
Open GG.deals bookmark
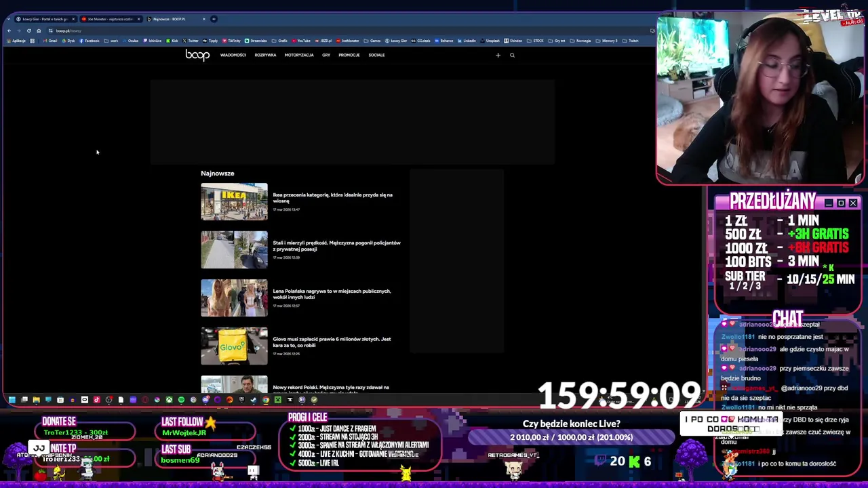tap(420, 41)
